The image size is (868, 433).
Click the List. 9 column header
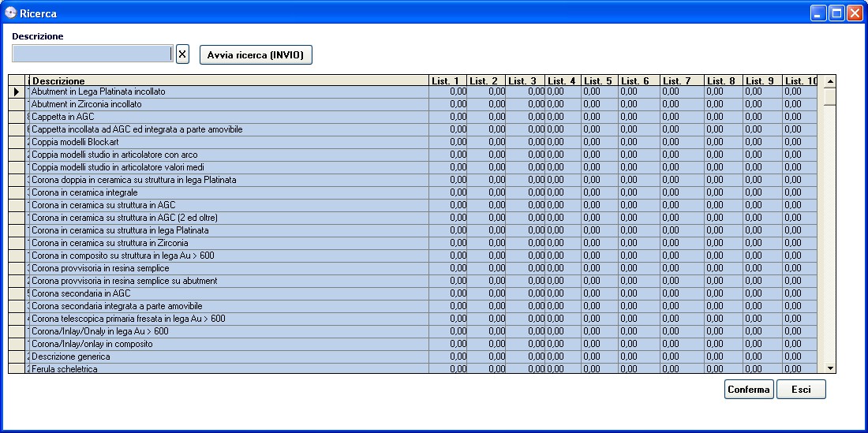coord(762,80)
